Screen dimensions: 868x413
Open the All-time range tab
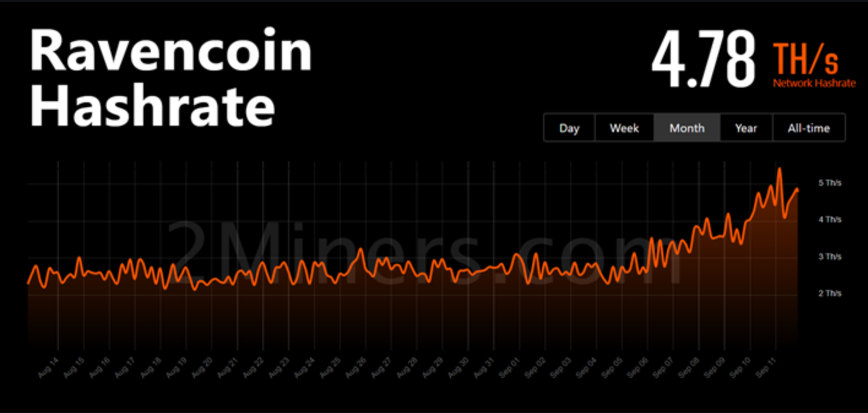point(809,128)
